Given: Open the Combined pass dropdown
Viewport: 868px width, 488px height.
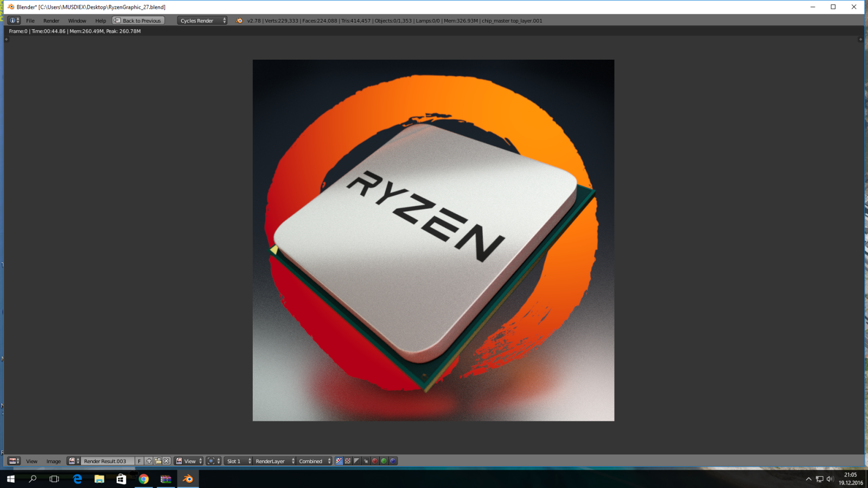Looking at the screenshot, I should coord(314,461).
